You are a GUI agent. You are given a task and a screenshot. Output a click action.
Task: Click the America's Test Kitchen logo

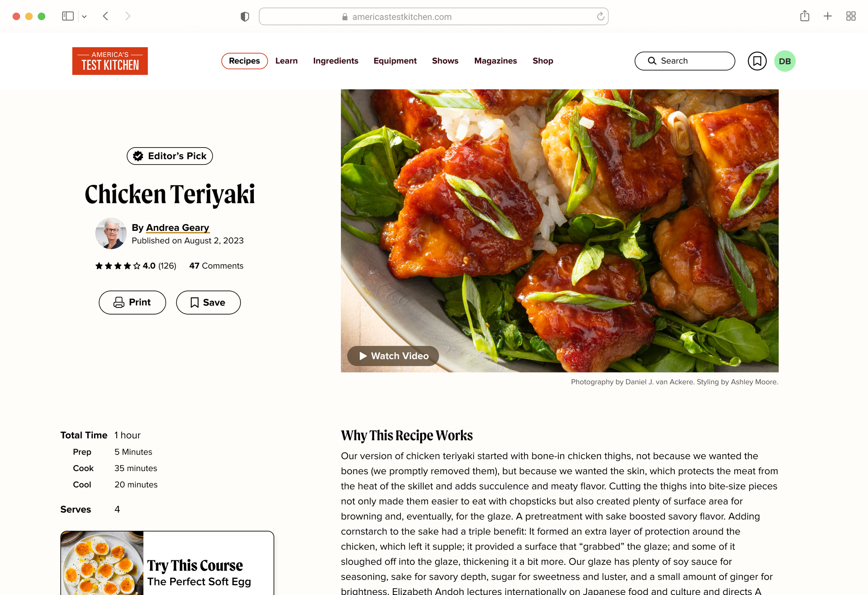tap(110, 61)
